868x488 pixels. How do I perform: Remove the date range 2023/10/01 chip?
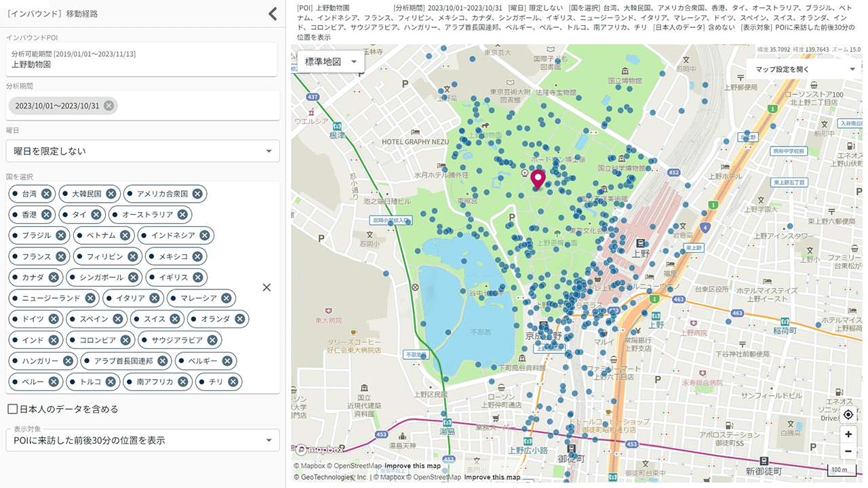tap(108, 106)
